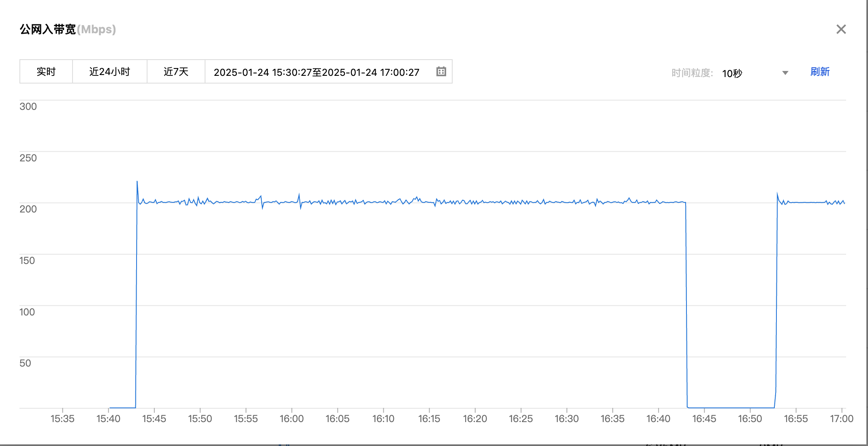The width and height of the screenshot is (868, 446).
Task: Click the 150 y-axis label
Action: [27, 261]
